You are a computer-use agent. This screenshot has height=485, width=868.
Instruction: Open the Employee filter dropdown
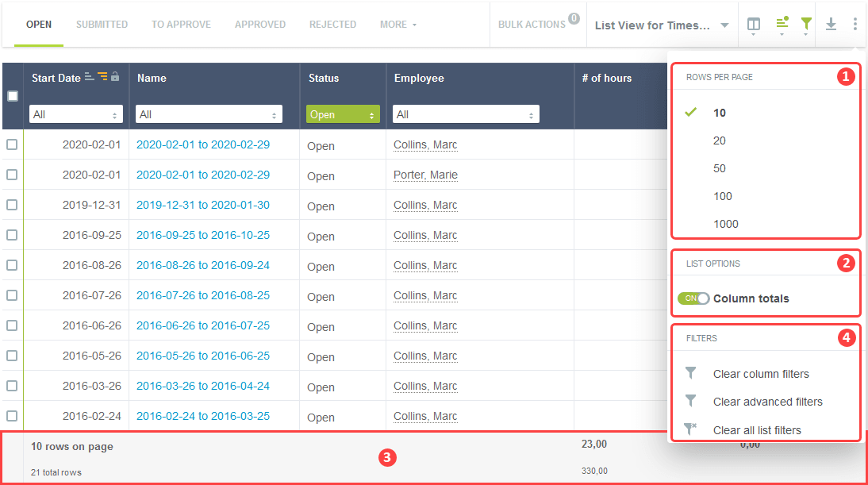[x=466, y=114]
